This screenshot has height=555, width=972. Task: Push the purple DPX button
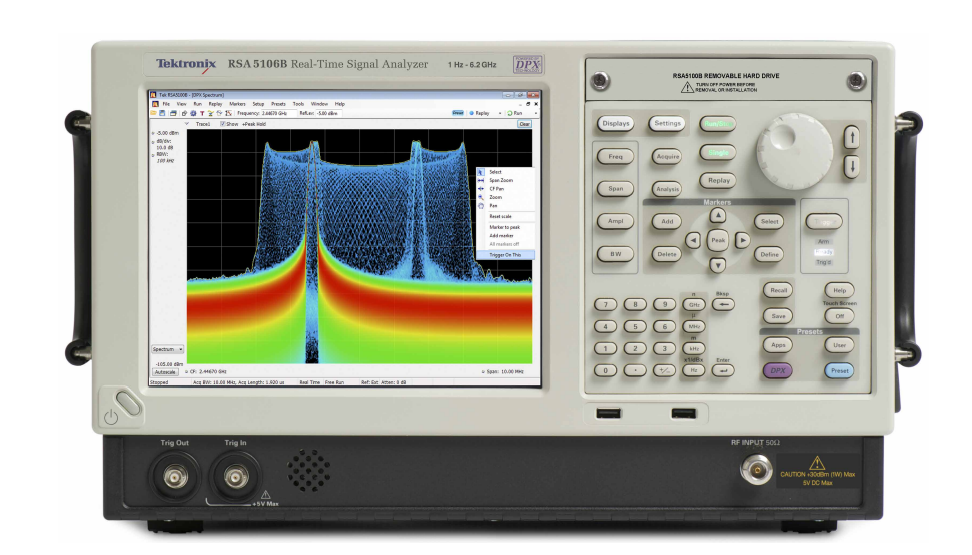(x=777, y=370)
